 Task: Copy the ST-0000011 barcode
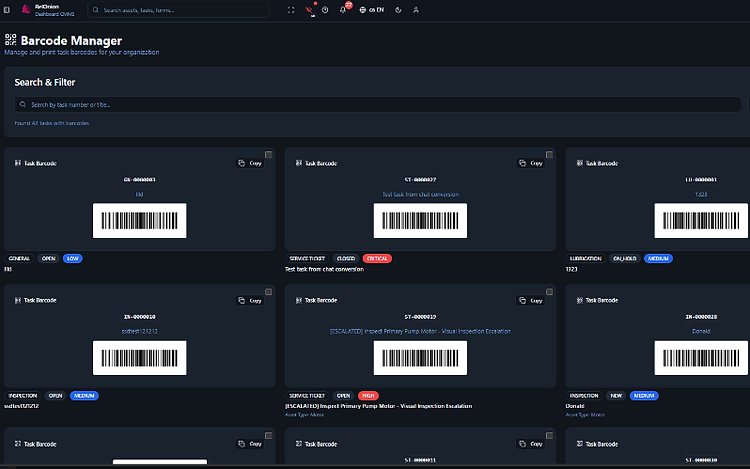pos(531,444)
